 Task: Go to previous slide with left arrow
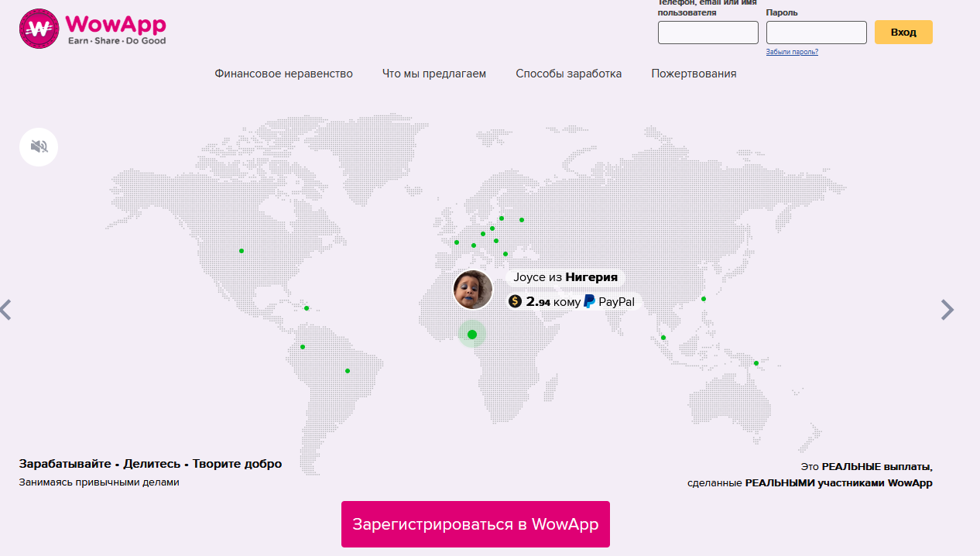6,310
